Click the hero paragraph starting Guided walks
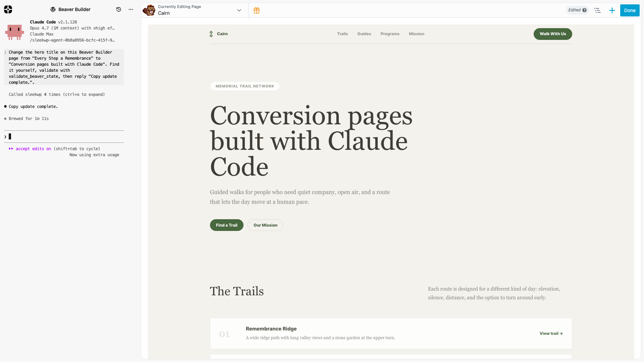This screenshot has height=362, width=644. coord(300,197)
